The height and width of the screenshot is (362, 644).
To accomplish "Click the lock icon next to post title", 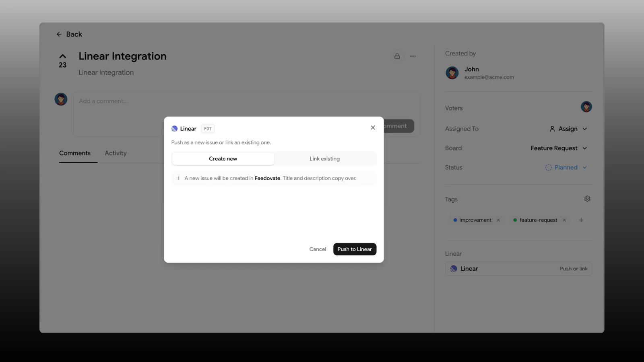I will [x=397, y=56].
